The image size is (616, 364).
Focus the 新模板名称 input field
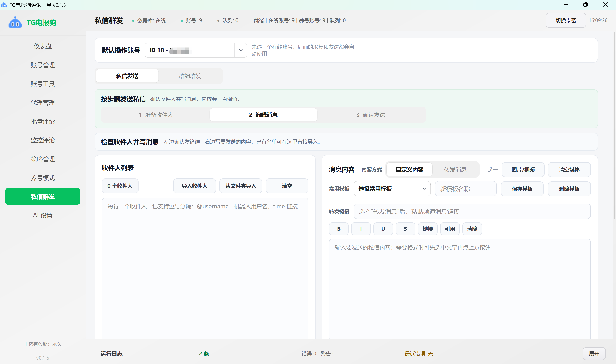[x=465, y=189]
